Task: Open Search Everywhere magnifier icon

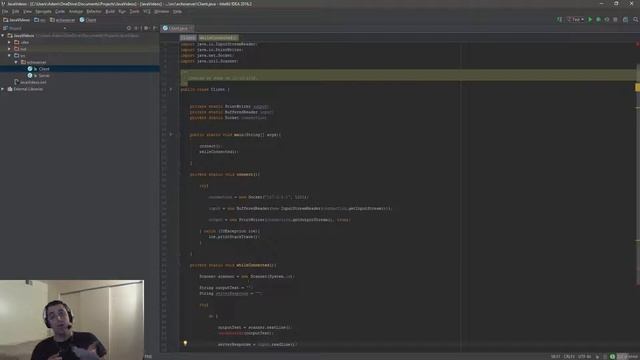Action: click(636, 20)
